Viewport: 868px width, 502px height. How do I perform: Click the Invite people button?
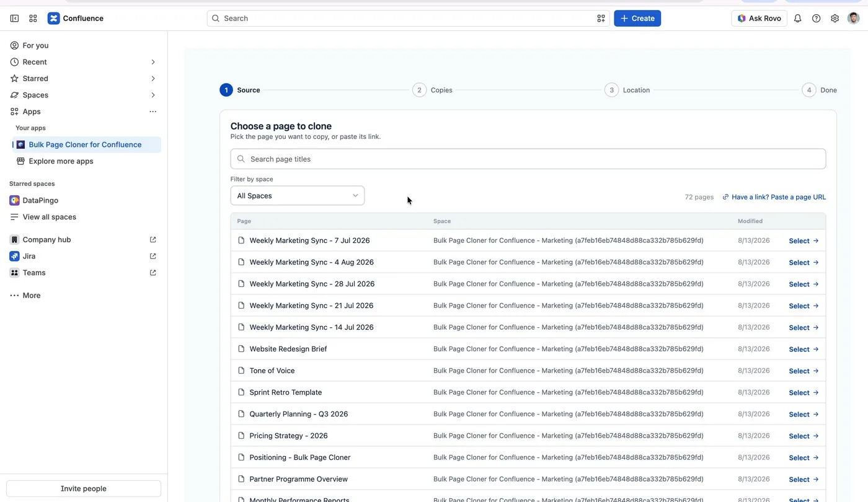pos(84,488)
